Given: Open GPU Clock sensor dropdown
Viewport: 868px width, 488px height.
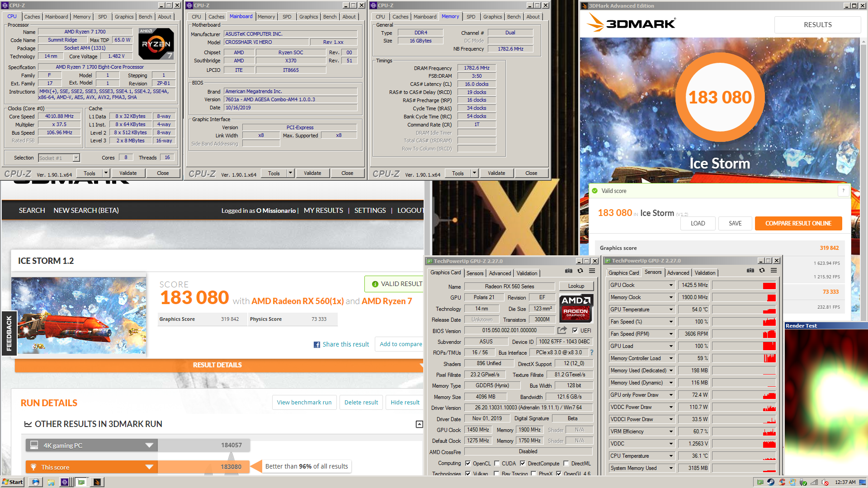Looking at the screenshot, I should (x=671, y=285).
